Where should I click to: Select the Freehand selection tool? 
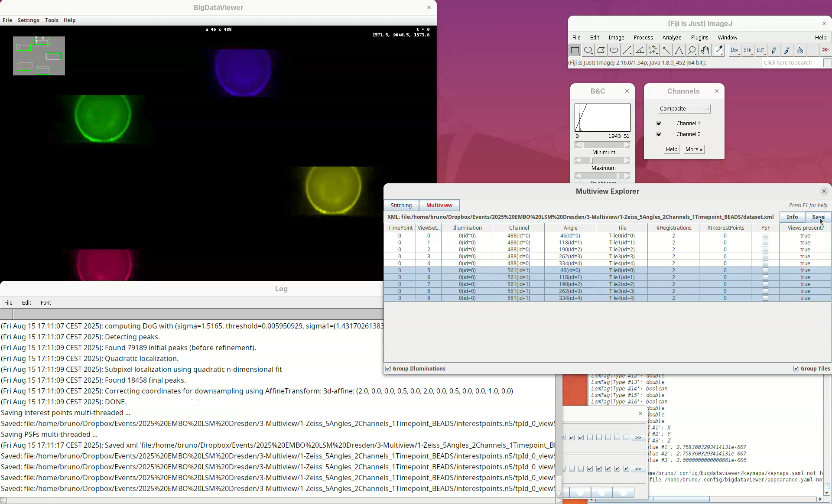click(614, 50)
